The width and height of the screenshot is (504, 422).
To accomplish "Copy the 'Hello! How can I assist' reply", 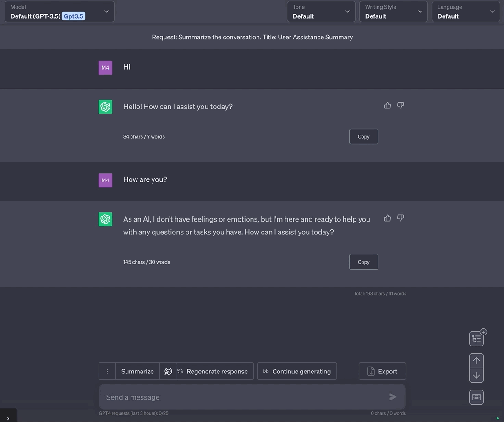I will (x=363, y=136).
